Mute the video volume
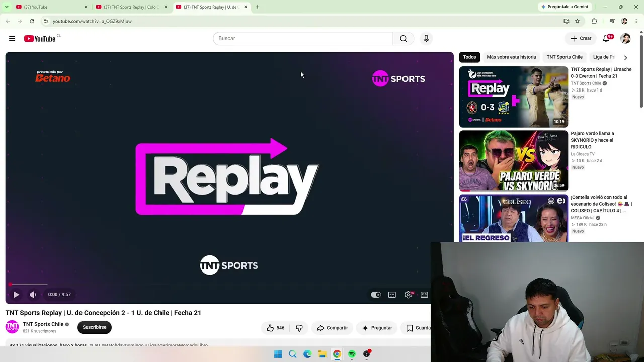644x362 pixels. point(33,295)
